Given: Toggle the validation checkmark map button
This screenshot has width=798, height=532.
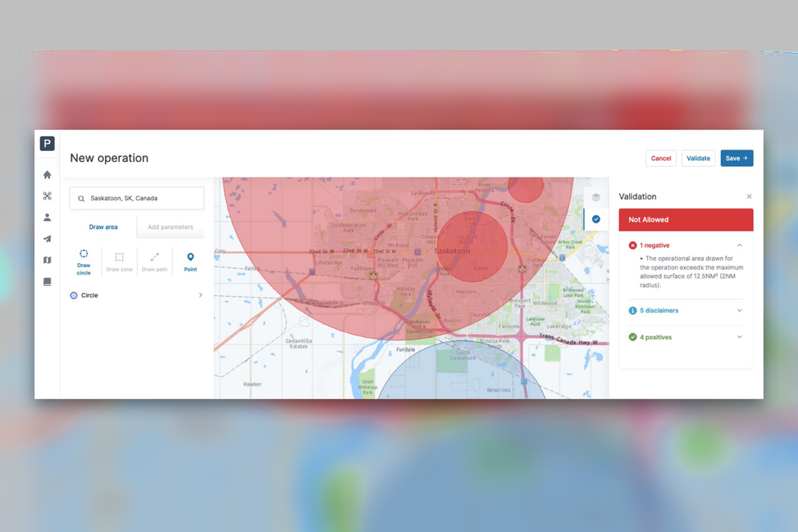Looking at the screenshot, I should click(596, 219).
